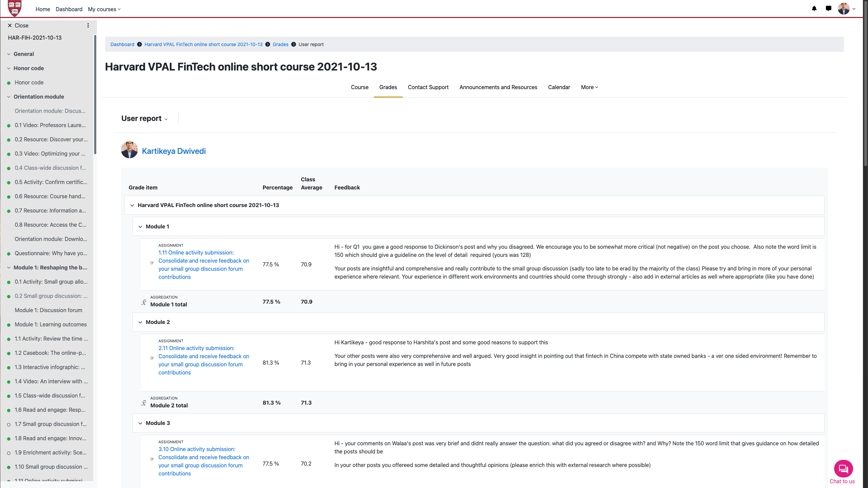Collapse the Module 2 grade section
868x488 pixels.
point(140,322)
